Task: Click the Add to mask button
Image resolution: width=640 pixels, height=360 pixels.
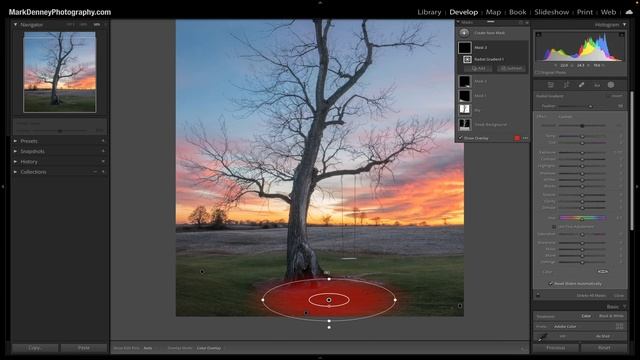Action: 478,69
